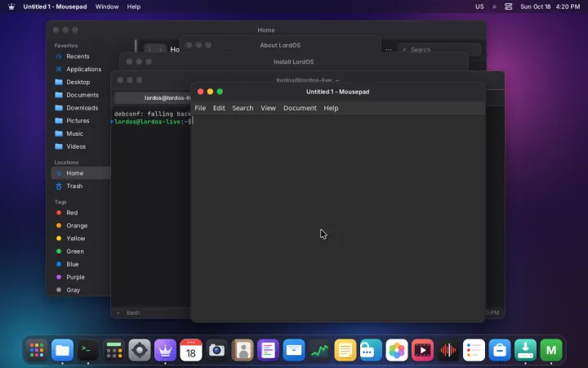Open the search magnifier in top bar

[494, 7]
